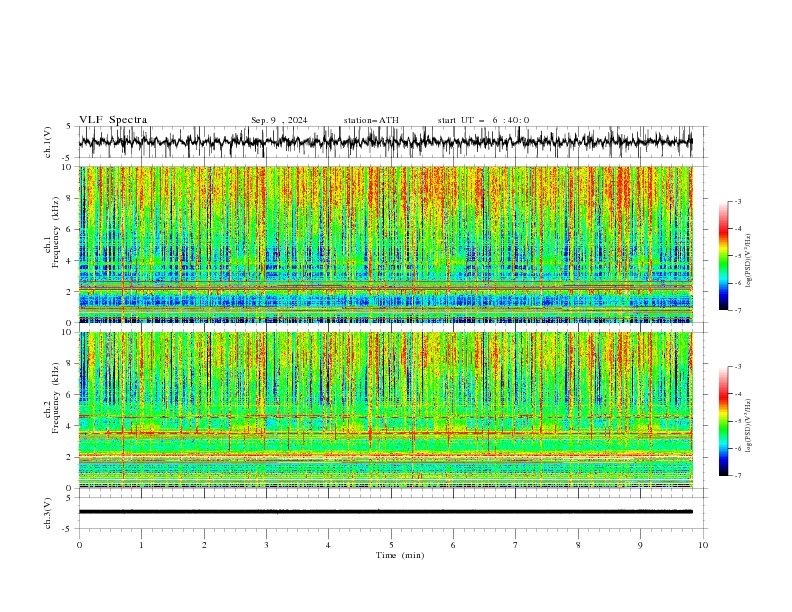Select the "start UT = 6 :40: 0" text
The image size is (792, 612).
pos(483,120)
